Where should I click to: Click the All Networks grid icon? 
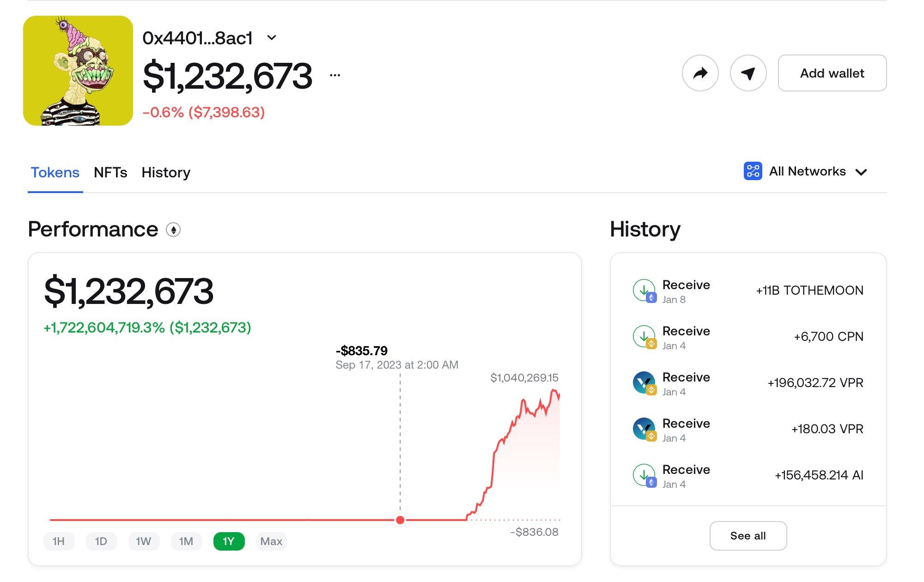pos(753,171)
